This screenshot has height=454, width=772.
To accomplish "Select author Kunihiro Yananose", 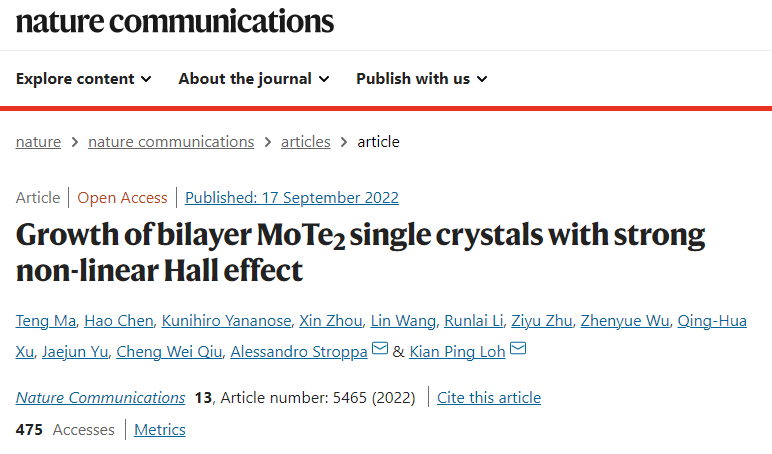I will tap(226, 321).
